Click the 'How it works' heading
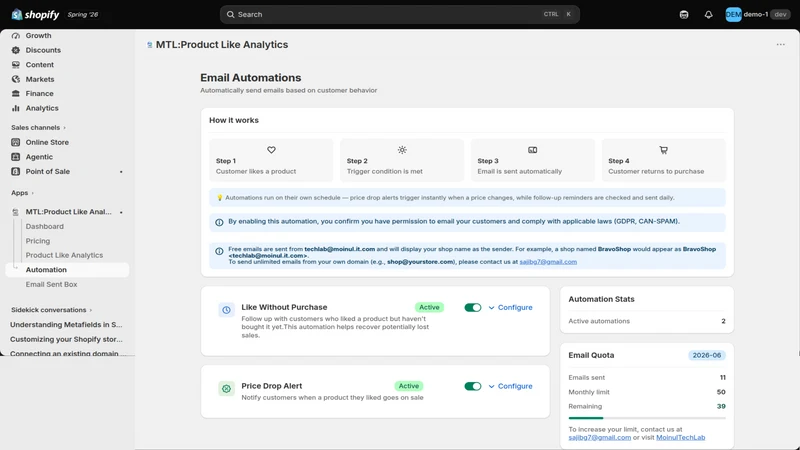This screenshot has height=450, width=800. point(234,120)
